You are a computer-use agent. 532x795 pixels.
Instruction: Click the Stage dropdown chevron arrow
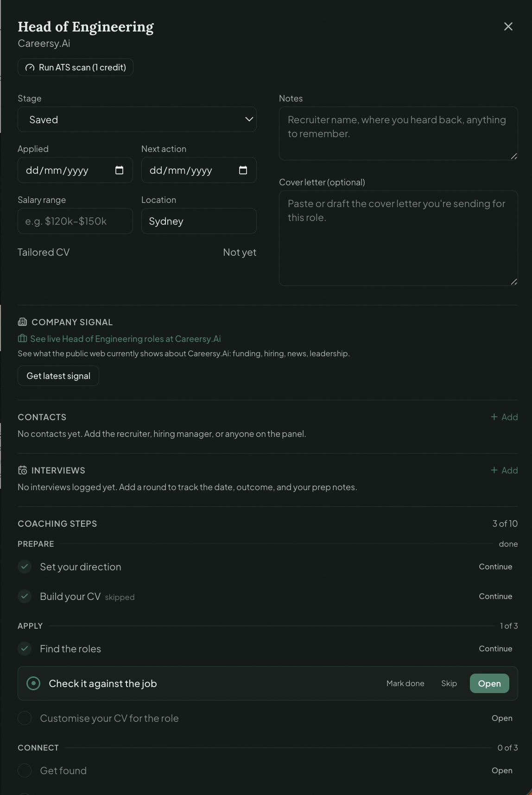point(249,120)
